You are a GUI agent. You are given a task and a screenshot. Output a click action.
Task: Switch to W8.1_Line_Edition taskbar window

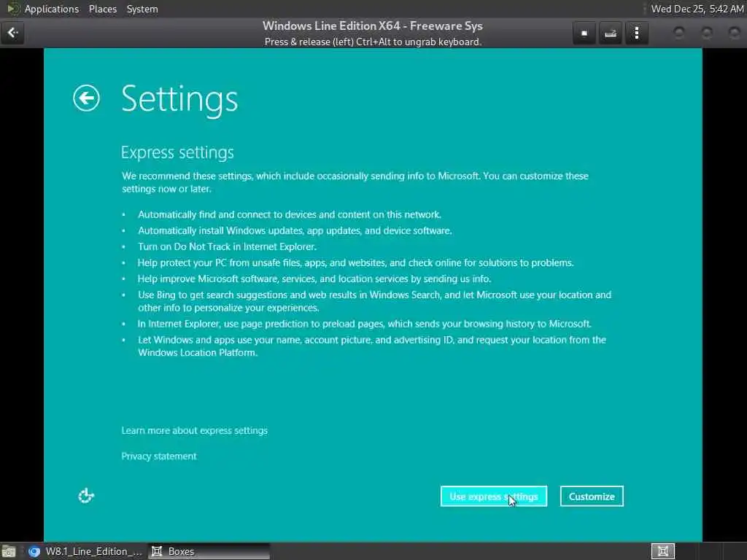pyautogui.click(x=86, y=551)
